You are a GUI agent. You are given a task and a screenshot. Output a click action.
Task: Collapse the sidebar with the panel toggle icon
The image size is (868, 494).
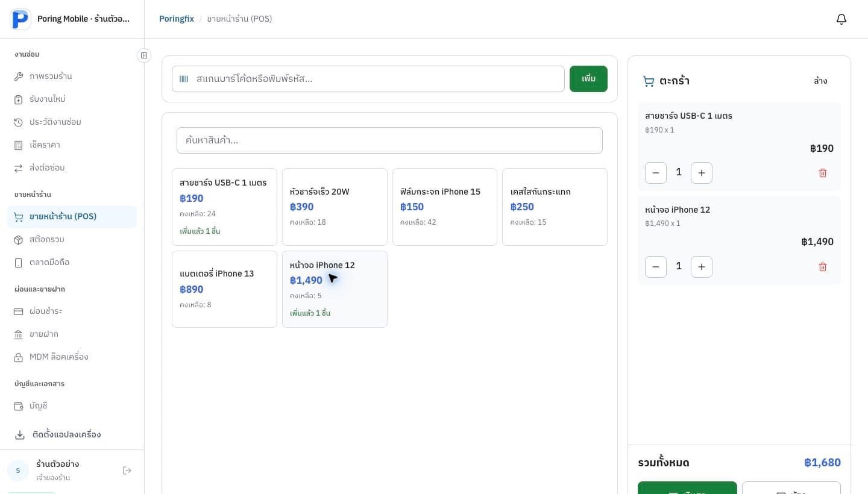[x=144, y=55]
